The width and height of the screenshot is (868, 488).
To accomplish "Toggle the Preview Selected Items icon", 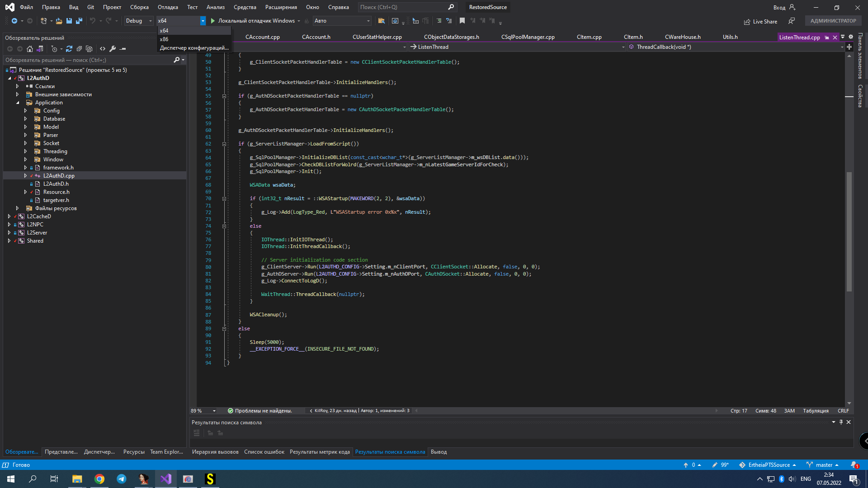I will tap(123, 49).
